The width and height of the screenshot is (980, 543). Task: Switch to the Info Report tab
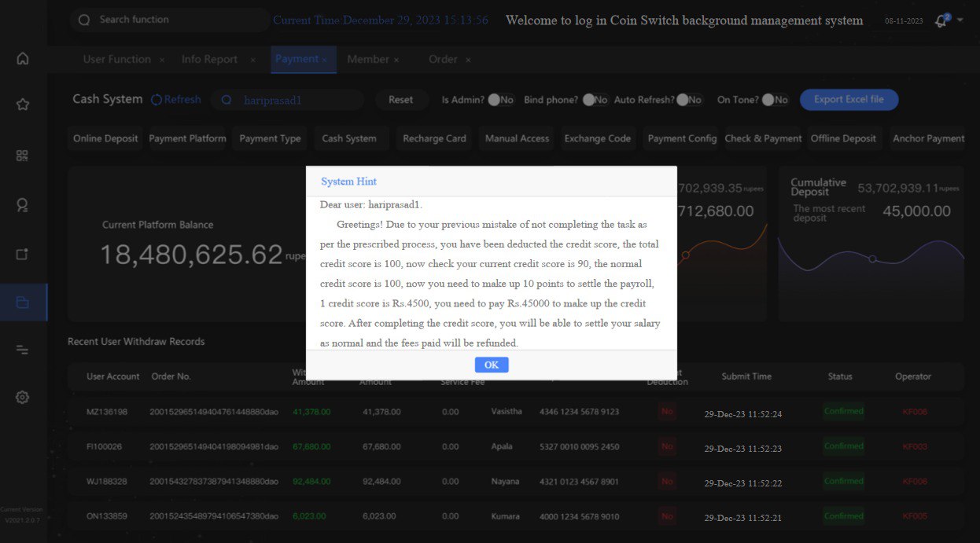tap(209, 59)
